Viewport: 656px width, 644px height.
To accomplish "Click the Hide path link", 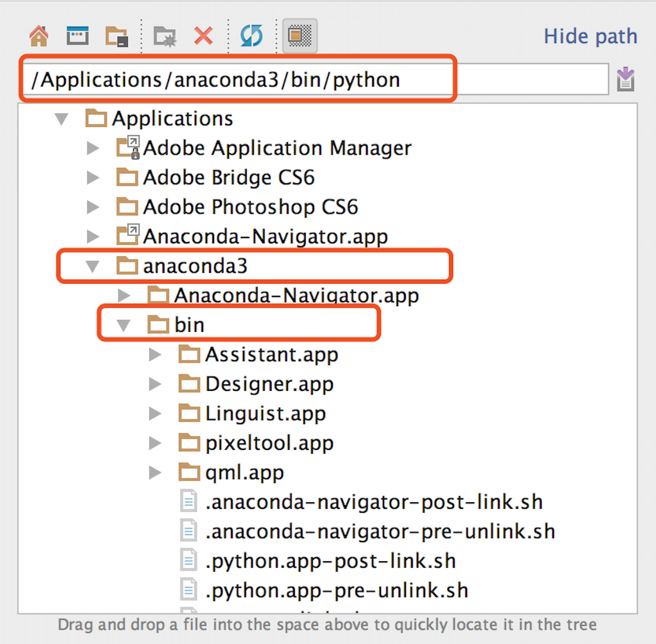I will point(590,36).
